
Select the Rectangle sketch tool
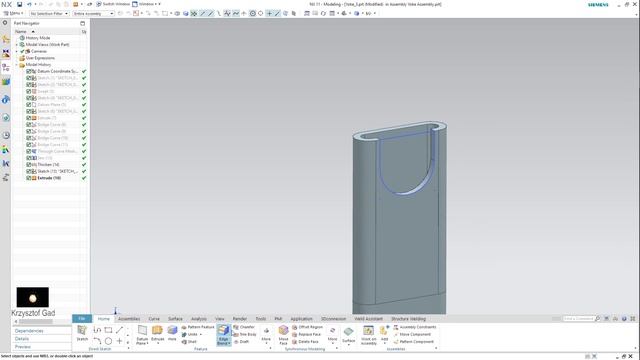(108, 330)
